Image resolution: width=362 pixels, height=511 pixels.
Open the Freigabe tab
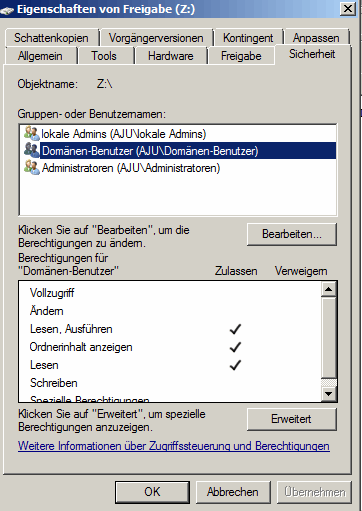pos(241,56)
